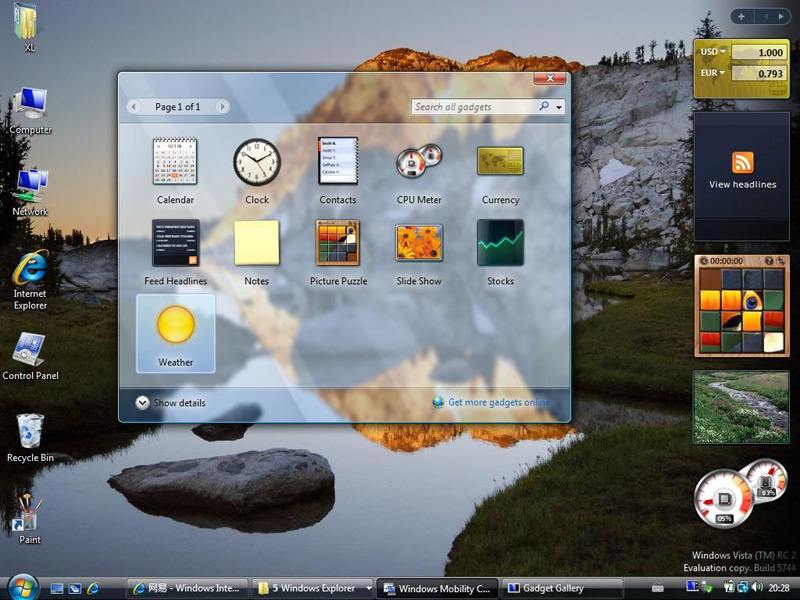Click the Page 1 of 1 label
Image resolution: width=800 pixels, height=600 pixels.
pyautogui.click(x=178, y=107)
